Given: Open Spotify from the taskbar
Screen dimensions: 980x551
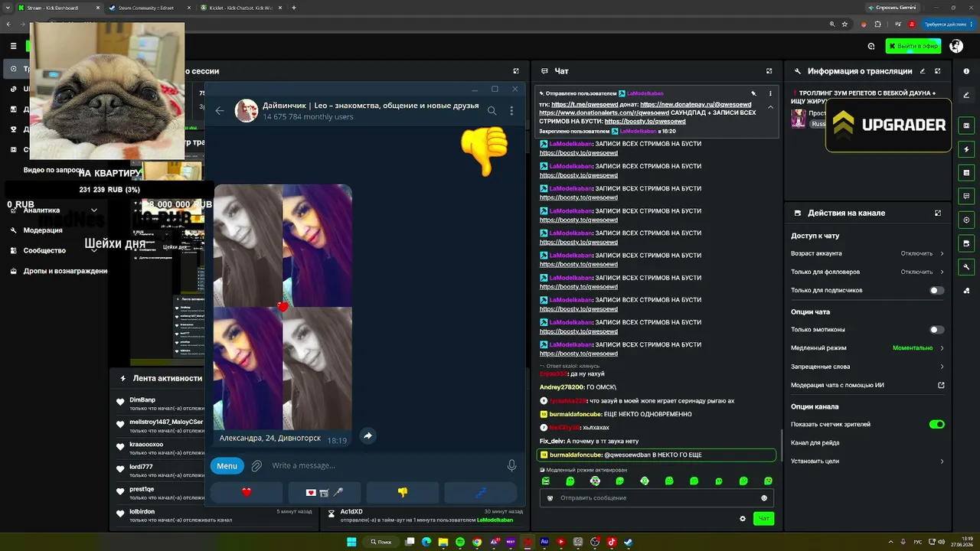Looking at the screenshot, I should 460,542.
